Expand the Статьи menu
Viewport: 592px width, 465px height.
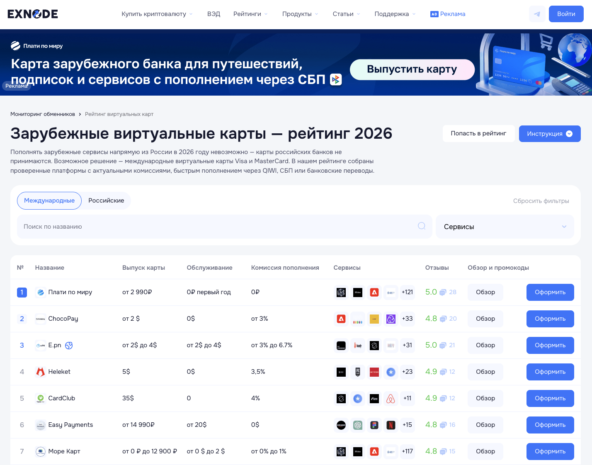coord(346,14)
